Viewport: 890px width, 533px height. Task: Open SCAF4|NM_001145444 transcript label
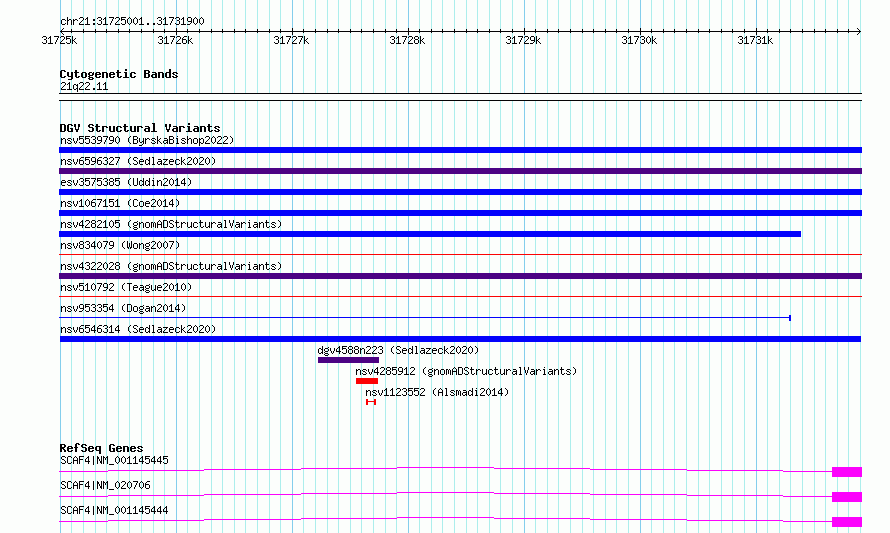pyautogui.click(x=114, y=510)
